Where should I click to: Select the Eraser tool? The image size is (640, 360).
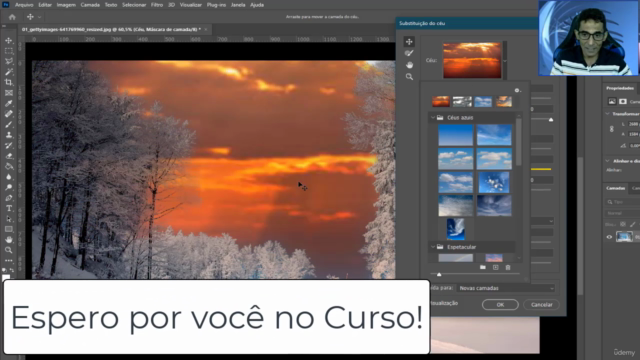[x=9, y=156]
